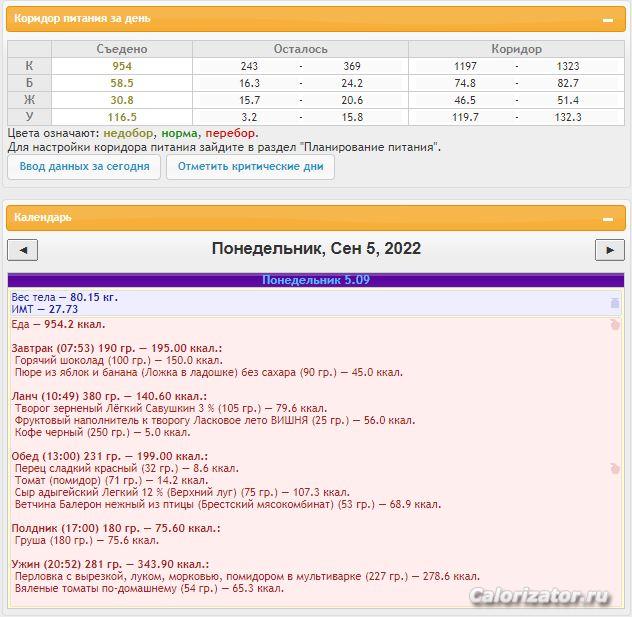Click remaining calories value 243
This screenshot has height=617, width=632.
(x=249, y=66)
